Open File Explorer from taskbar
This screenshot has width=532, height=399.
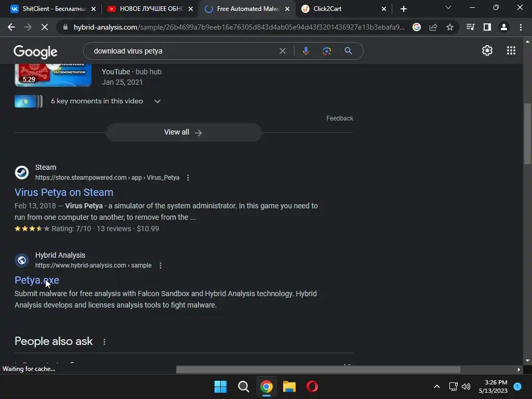[x=289, y=387]
